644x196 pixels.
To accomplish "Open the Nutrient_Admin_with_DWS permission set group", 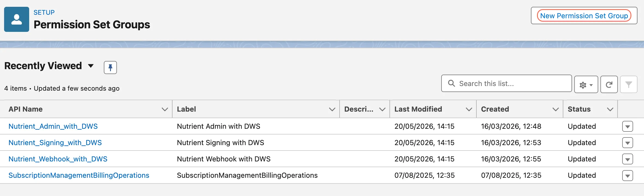I will (53, 126).
